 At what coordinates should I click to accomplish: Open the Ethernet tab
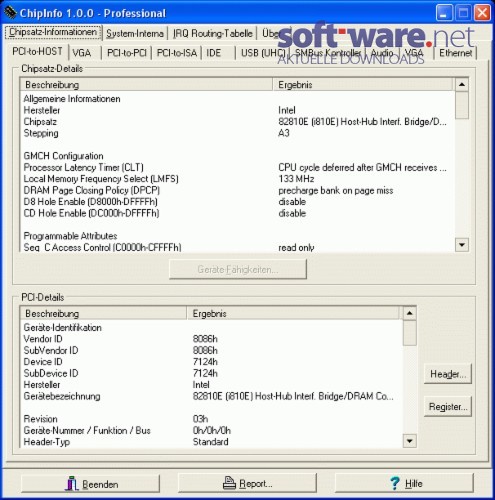pyautogui.click(x=455, y=53)
